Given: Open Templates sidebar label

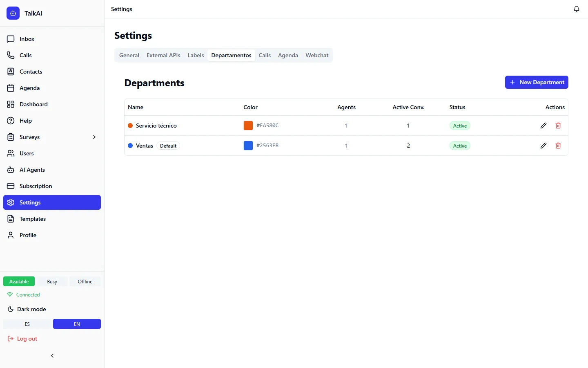Looking at the screenshot, I should point(33,219).
